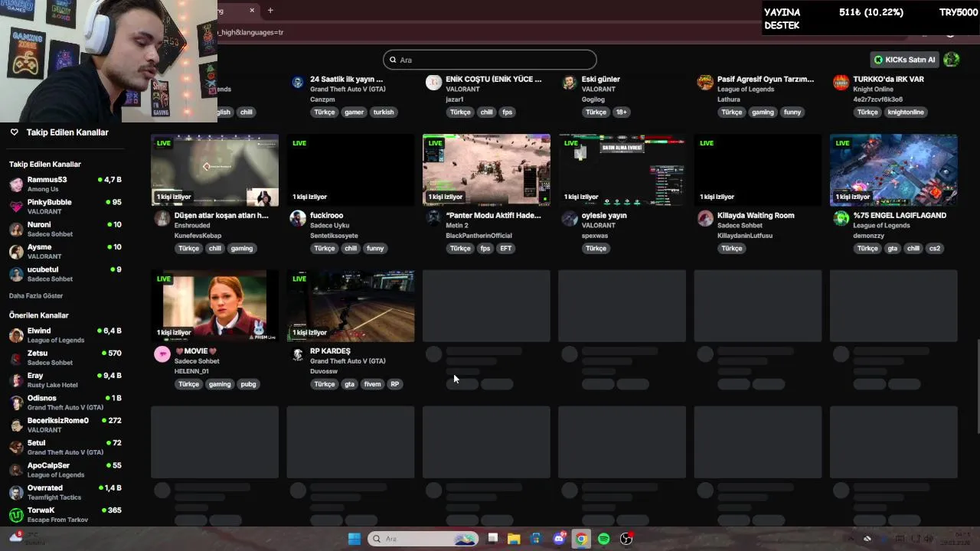
Task: Open the user profile avatar menu
Action: (x=952, y=60)
